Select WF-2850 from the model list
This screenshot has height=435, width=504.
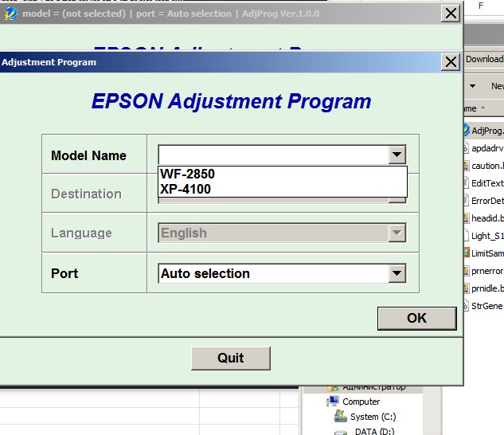pos(283,174)
